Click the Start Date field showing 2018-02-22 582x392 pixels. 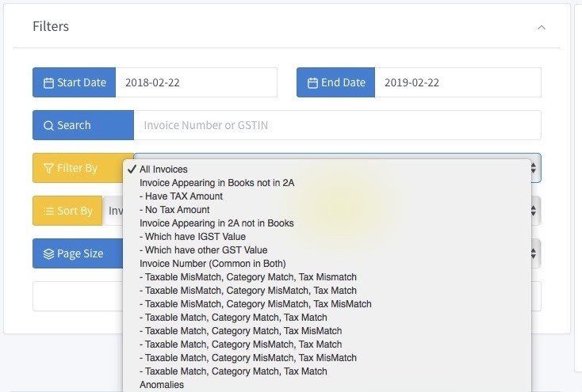pyautogui.click(x=196, y=82)
